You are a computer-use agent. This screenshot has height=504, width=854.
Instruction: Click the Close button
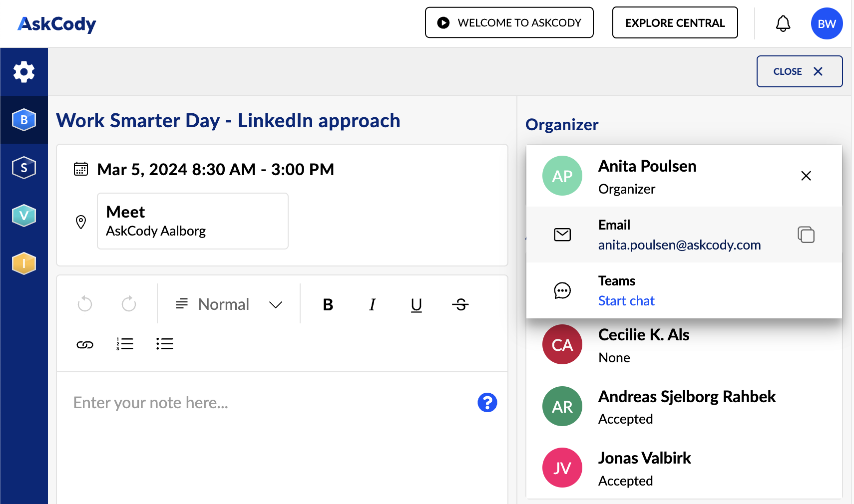click(x=800, y=71)
